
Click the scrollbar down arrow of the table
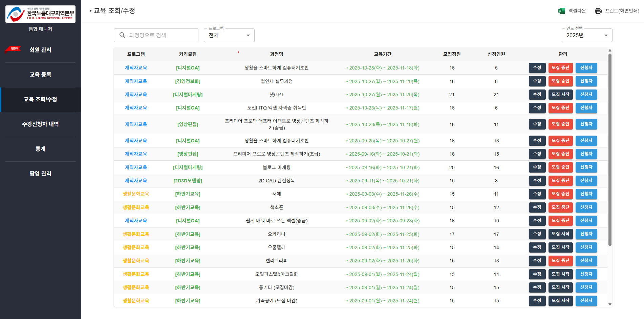(610, 304)
